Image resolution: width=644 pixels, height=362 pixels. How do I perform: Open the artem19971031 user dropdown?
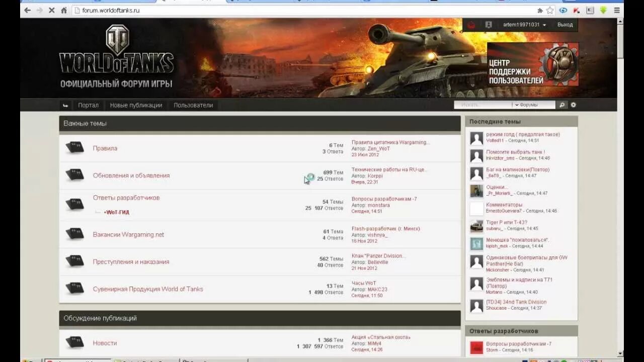pos(524,25)
